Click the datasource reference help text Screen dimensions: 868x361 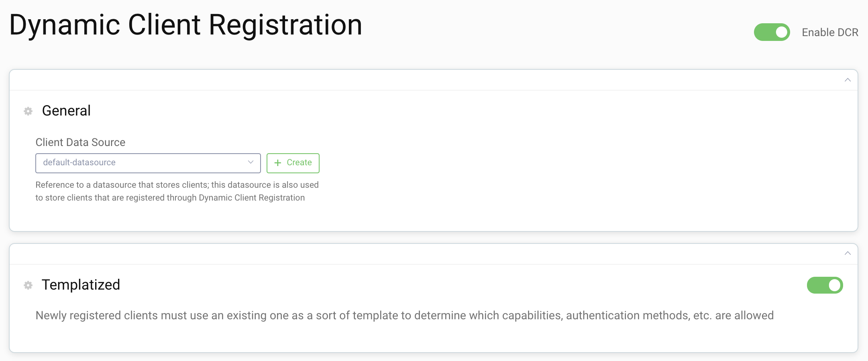pos(177,191)
